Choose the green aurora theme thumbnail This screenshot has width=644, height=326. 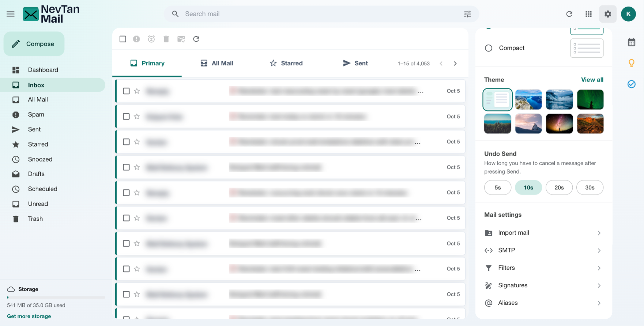click(590, 99)
